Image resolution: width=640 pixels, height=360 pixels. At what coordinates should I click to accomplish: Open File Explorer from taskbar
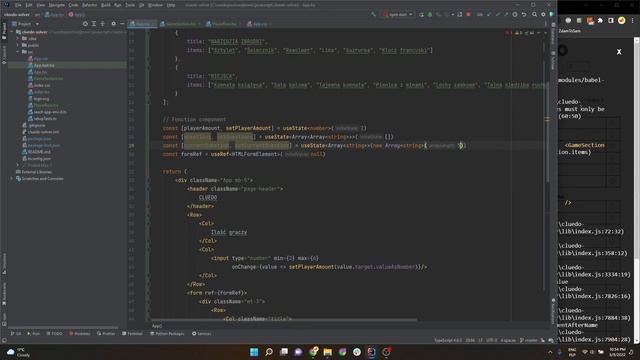point(327,352)
